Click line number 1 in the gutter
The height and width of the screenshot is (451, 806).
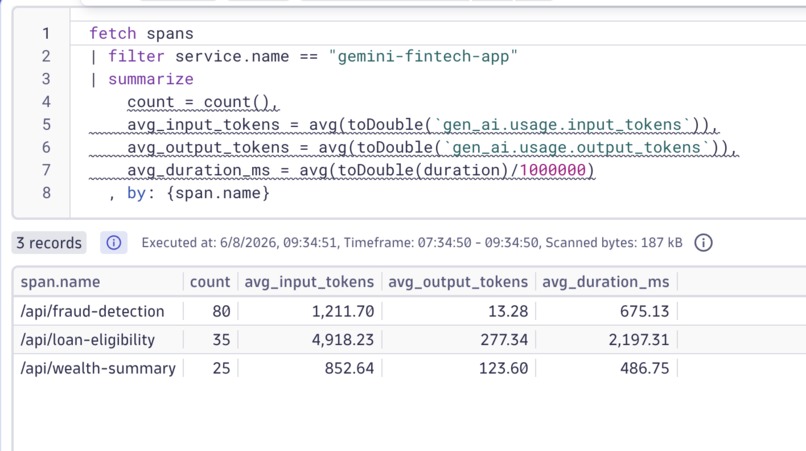pos(46,33)
